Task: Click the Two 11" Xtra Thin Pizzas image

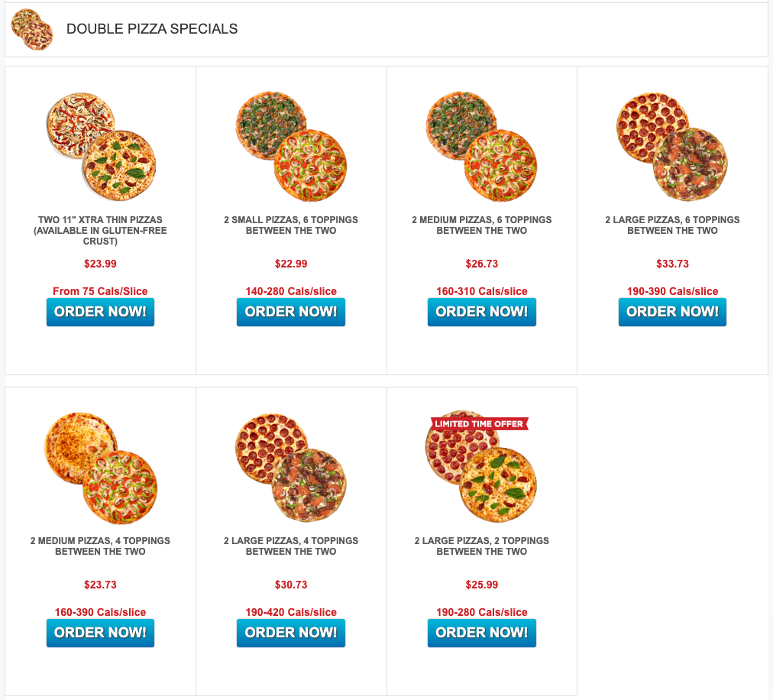Action: pyautogui.click(x=100, y=147)
